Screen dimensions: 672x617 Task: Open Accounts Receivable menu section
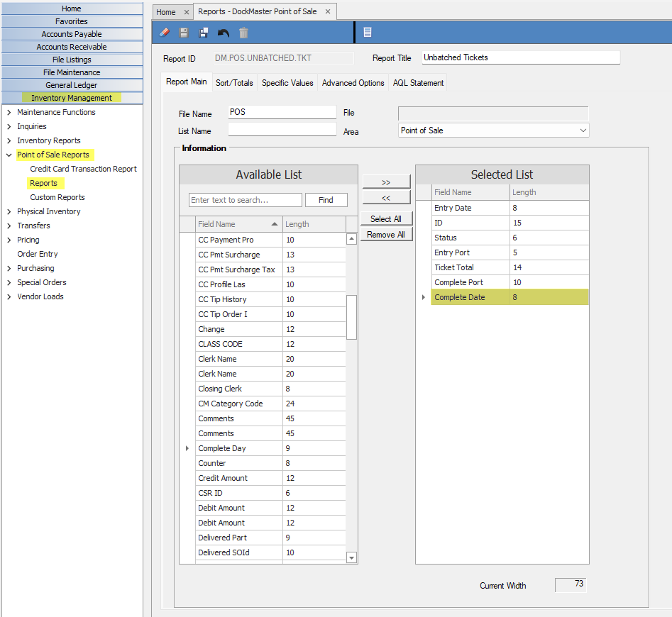click(72, 47)
